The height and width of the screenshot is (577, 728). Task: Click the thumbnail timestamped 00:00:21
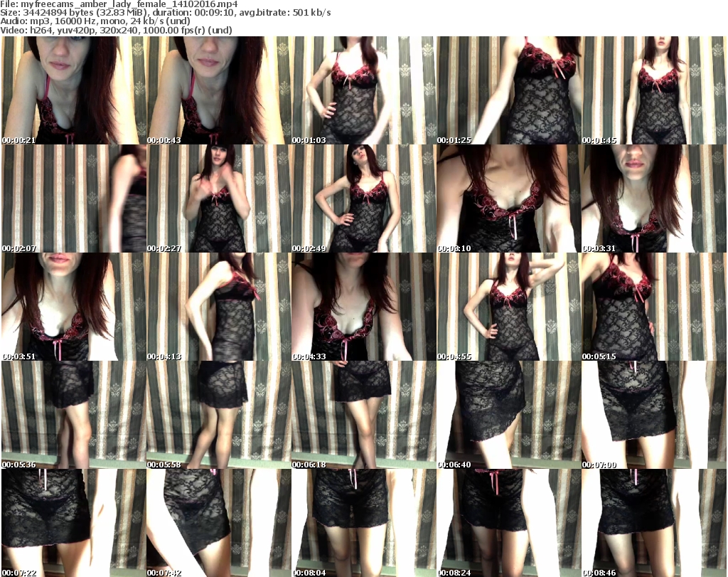pos(73,90)
